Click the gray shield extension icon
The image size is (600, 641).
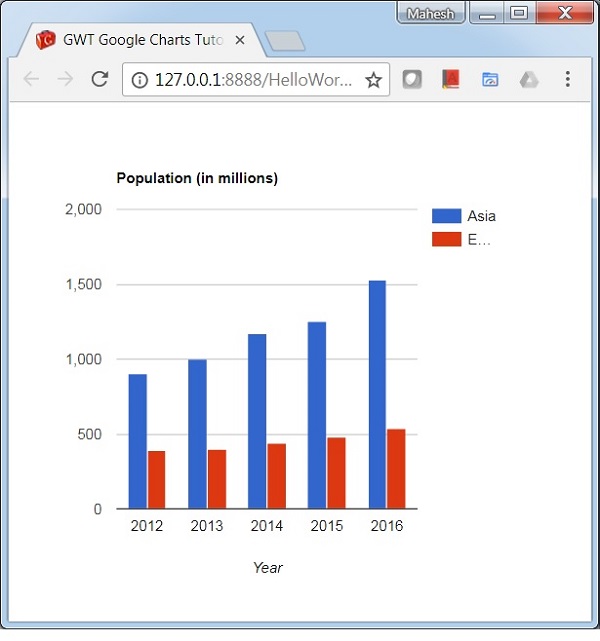pos(412,79)
